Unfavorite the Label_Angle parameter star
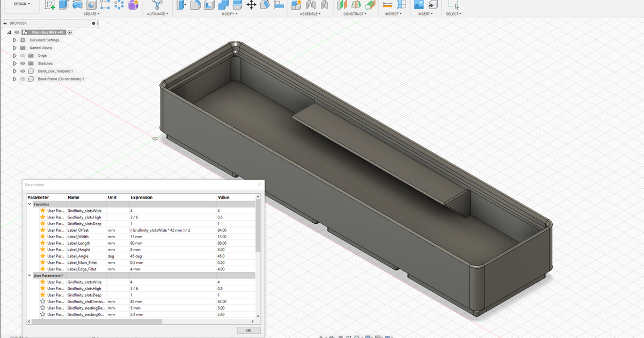This screenshot has width=644, height=338. [x=43, y=256]
